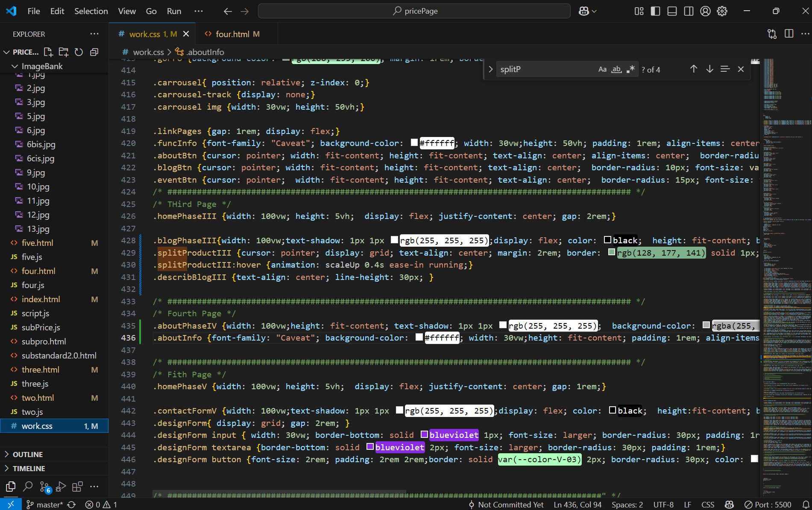812x510 pixels.
Task: Open Source Control view icon
Action: pyautogui.click(x=44, y=487)
